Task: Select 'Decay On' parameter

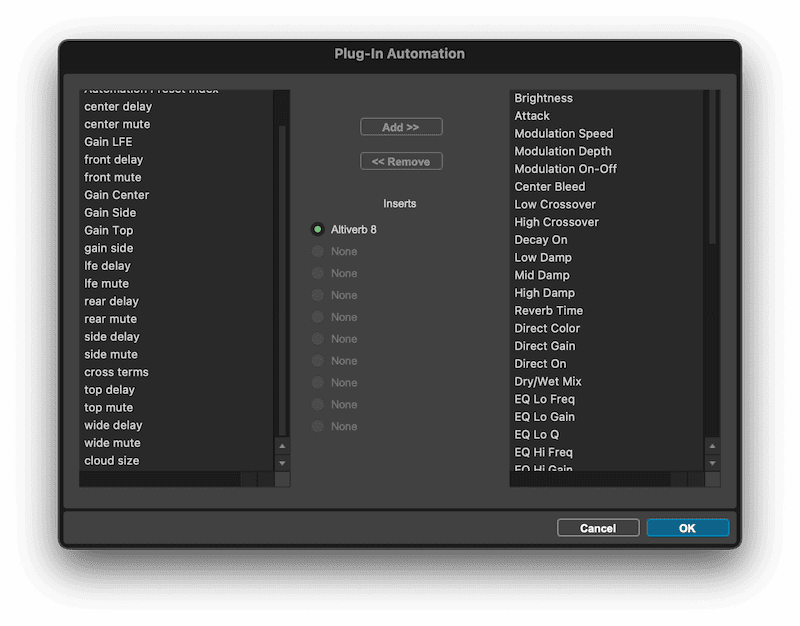Action: [x=541, y=240]
